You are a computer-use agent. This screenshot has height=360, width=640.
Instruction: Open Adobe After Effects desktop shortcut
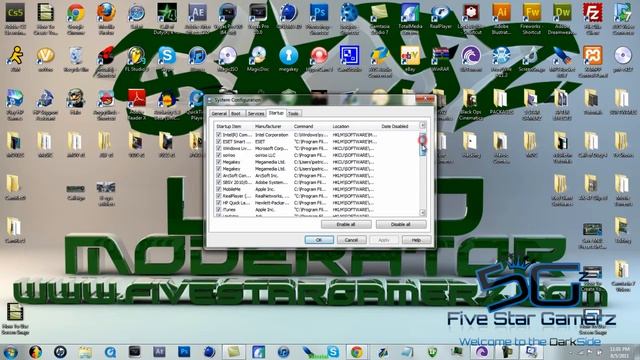click(x=198, y=17)
